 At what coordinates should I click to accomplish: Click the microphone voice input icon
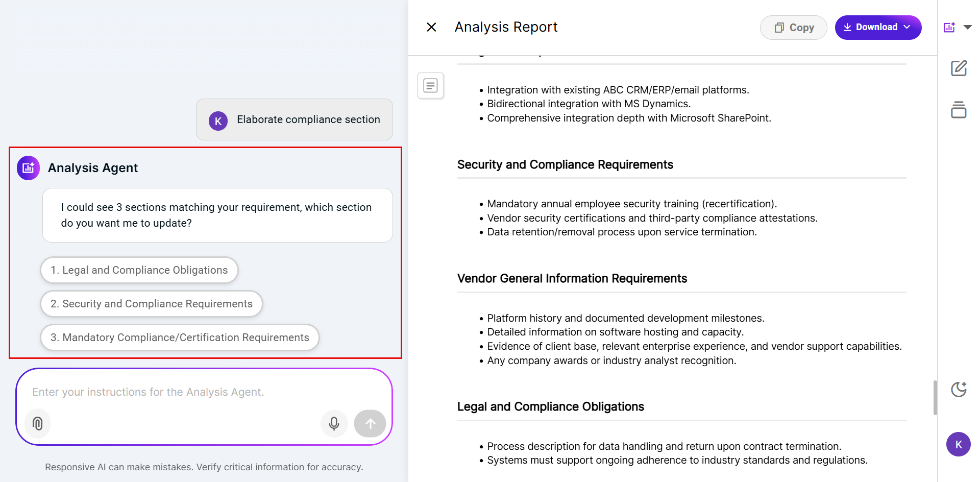tap(334, 423)
